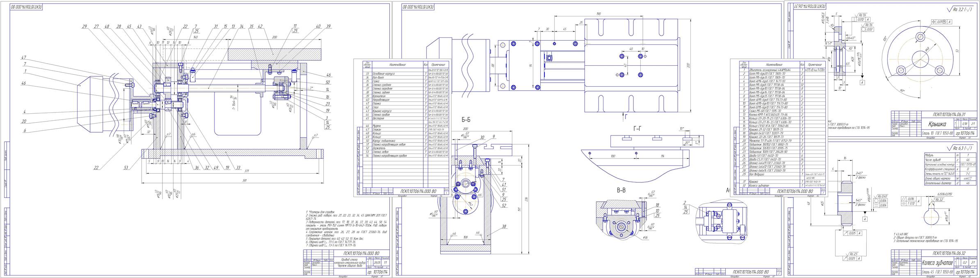The width and height of the screenshot is (980, 278).
Task: Click title 'Привод стола контрольно-измерительного прибора'
Action: pyautogui.click(x=350, y=261)
